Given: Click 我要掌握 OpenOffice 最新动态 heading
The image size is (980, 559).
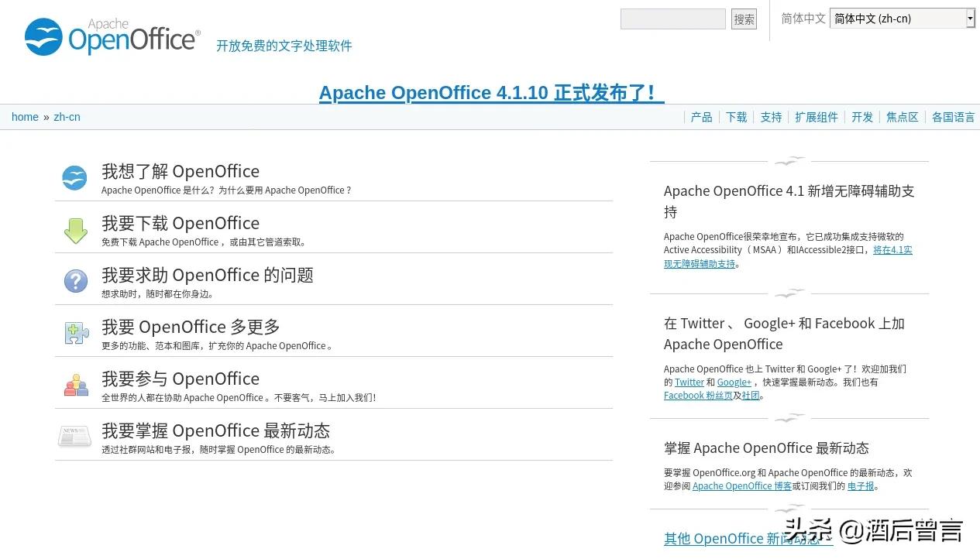Looking at the screenshot, I should [215, 430].
